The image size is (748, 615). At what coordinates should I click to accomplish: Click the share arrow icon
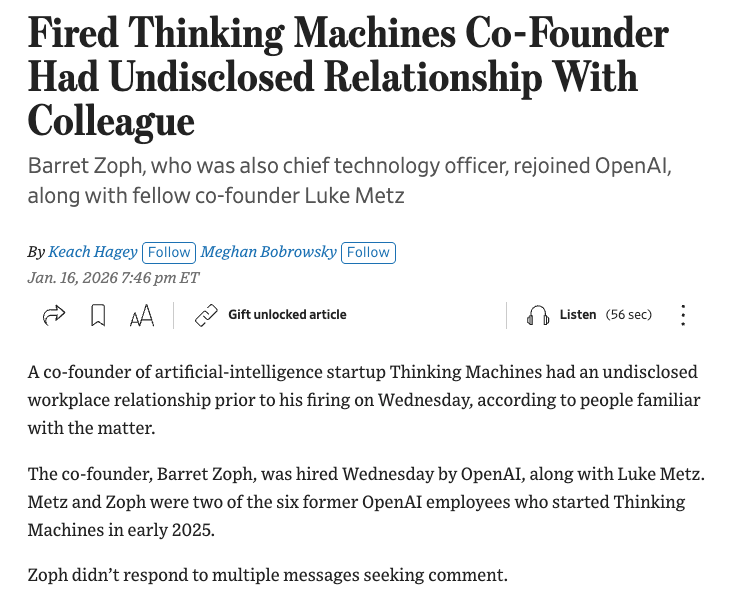54,315
